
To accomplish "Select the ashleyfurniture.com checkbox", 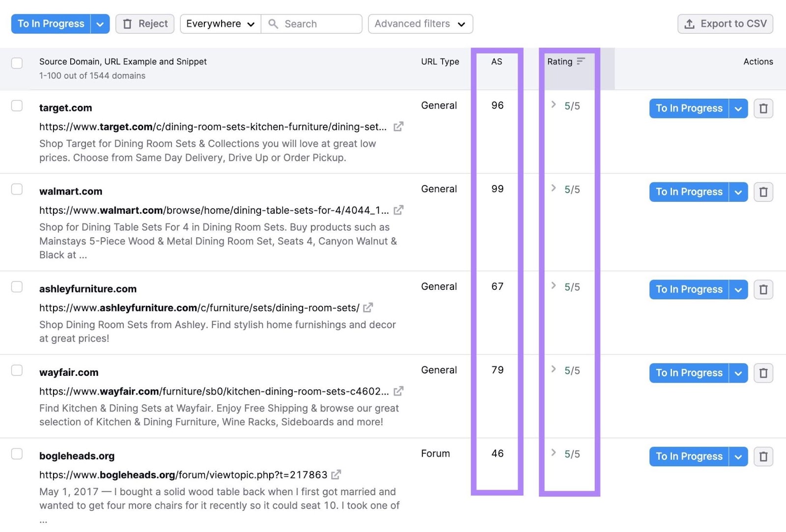I will [x=17, y=287].
